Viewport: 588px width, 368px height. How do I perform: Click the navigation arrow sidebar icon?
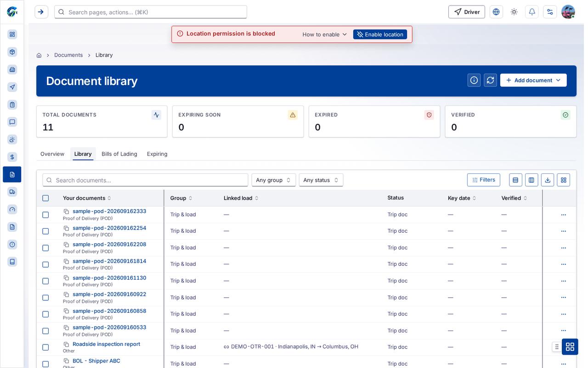click(x=12, y=87)
